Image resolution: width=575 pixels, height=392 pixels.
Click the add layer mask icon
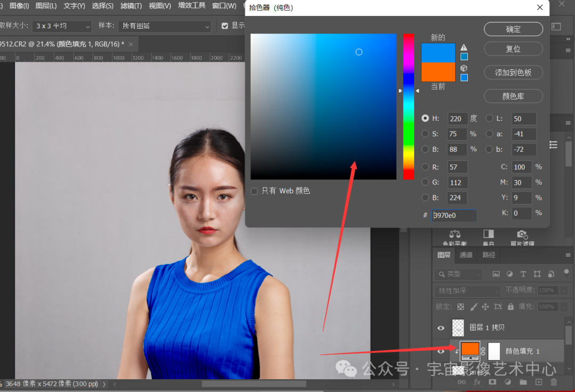pos(492,382)
